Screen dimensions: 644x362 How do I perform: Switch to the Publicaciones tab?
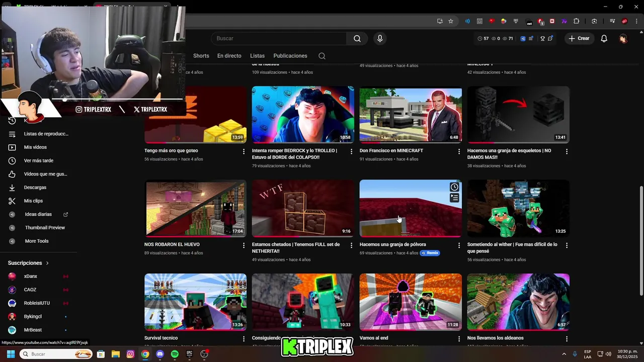(x=290, y=56)
